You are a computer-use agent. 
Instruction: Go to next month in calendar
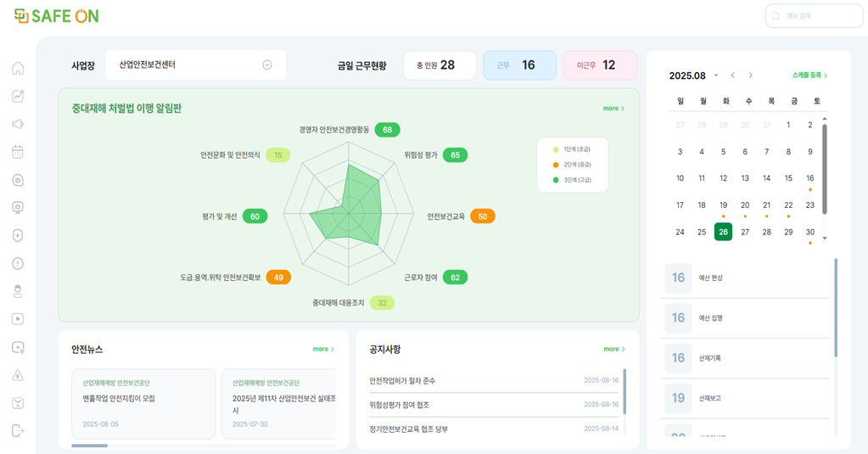[x=751, y=76]
